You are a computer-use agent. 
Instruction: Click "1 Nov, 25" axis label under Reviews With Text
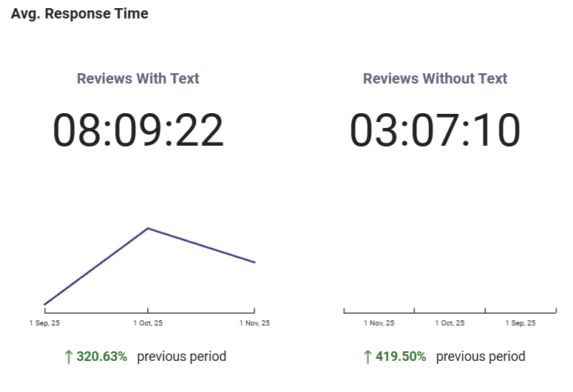pyautogui.click(x=254, y=323)
